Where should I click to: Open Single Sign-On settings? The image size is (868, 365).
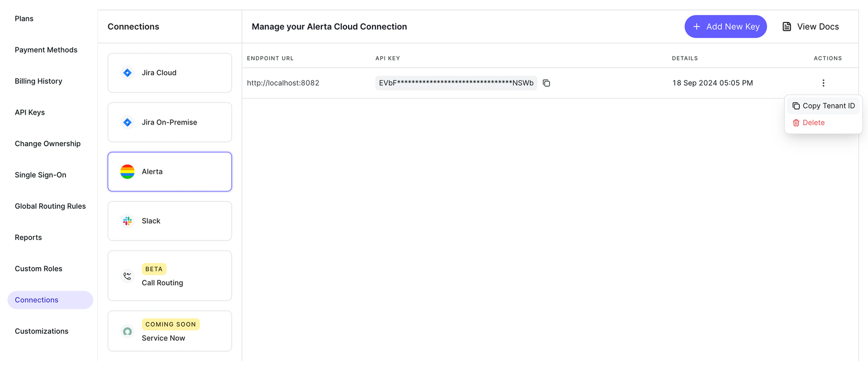pyautogui.click(x=41, y=175)
